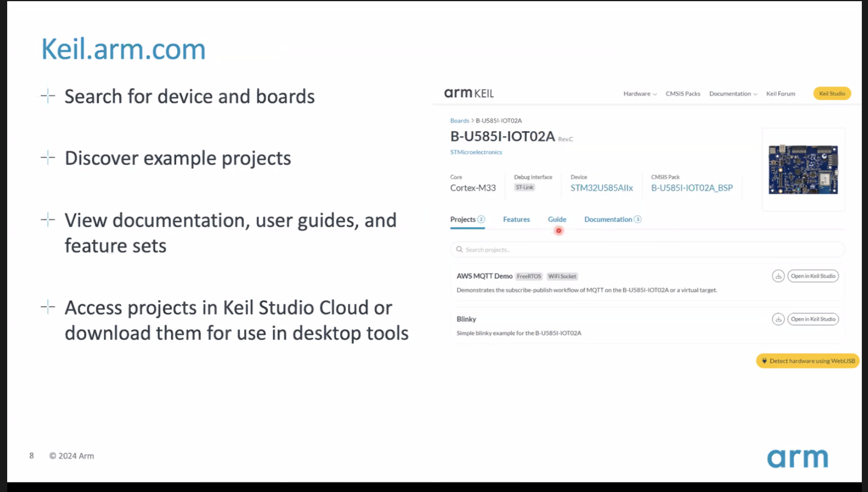The height and width of the screenshot is (492, 868).
Task: Open Blinky in Keil Studio
Action: pyautogui.click(x=813, y=319)
